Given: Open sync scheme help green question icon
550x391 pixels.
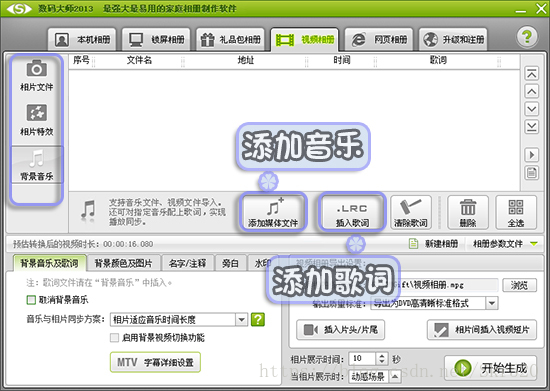Looking at the screenshot, I should (x=258, y=319).
